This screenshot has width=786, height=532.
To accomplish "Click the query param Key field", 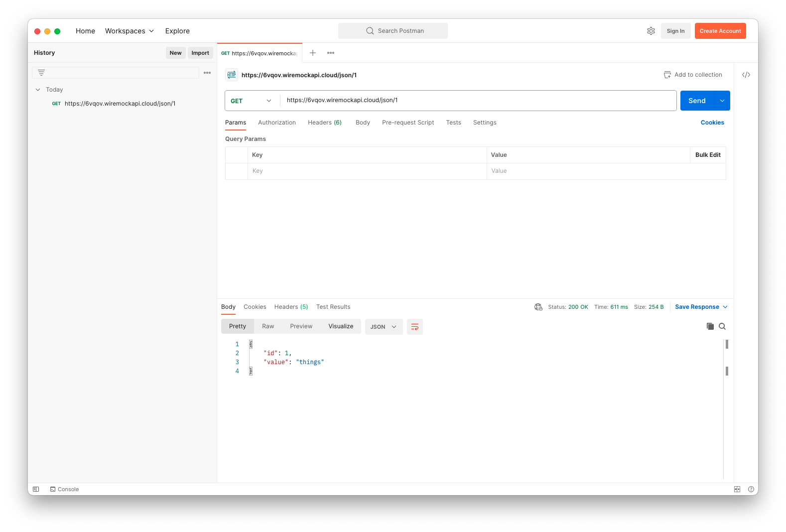I will tap(368, 171).
